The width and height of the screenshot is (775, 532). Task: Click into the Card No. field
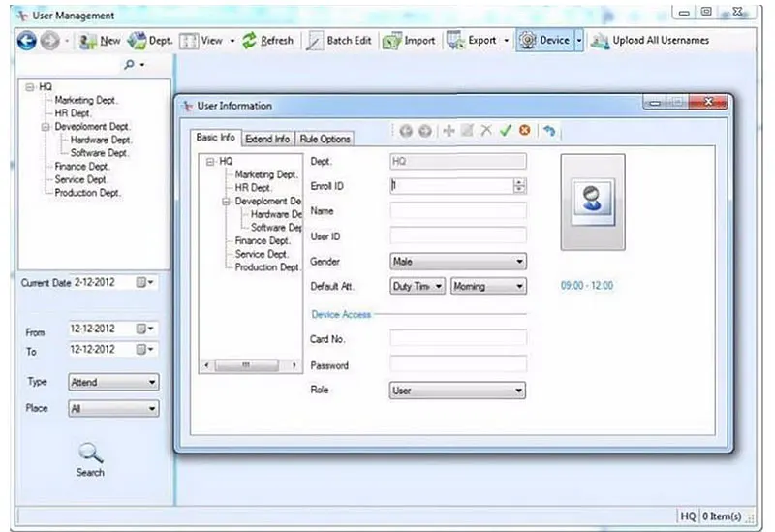458,339
